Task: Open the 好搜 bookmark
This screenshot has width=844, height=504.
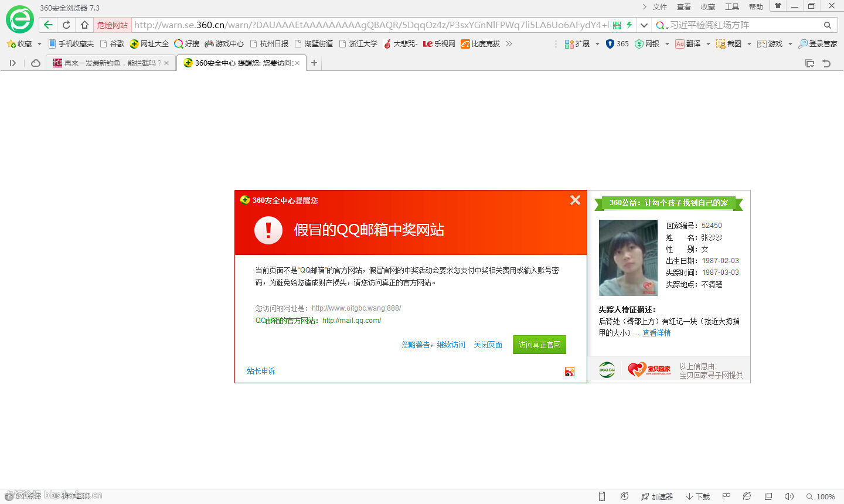Action: [x=187, y=44]
